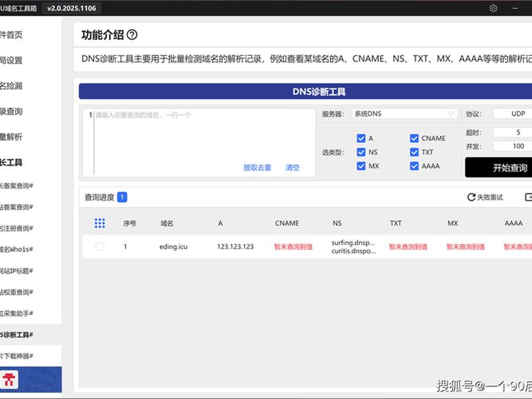The image size is (532, 399).
Task: Toggle the NS record type checkbox
Action: click(x=361, y=152)
